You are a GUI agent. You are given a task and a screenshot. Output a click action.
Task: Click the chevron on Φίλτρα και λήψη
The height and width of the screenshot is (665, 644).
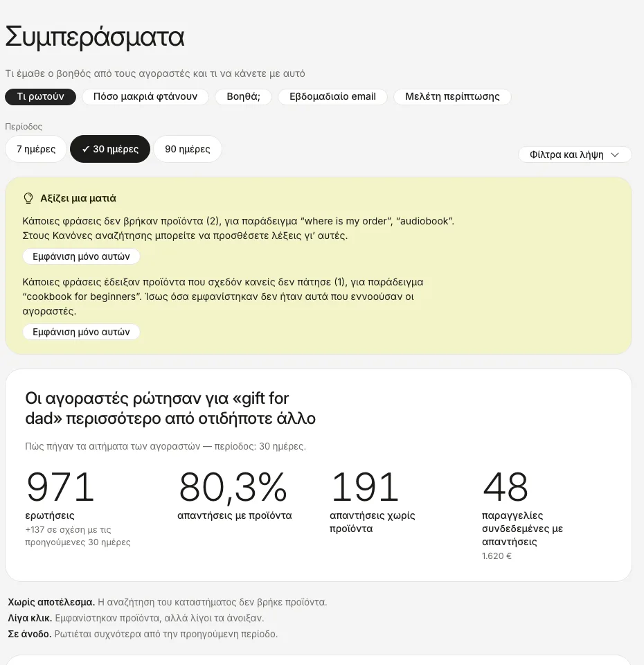coord(615,154)
